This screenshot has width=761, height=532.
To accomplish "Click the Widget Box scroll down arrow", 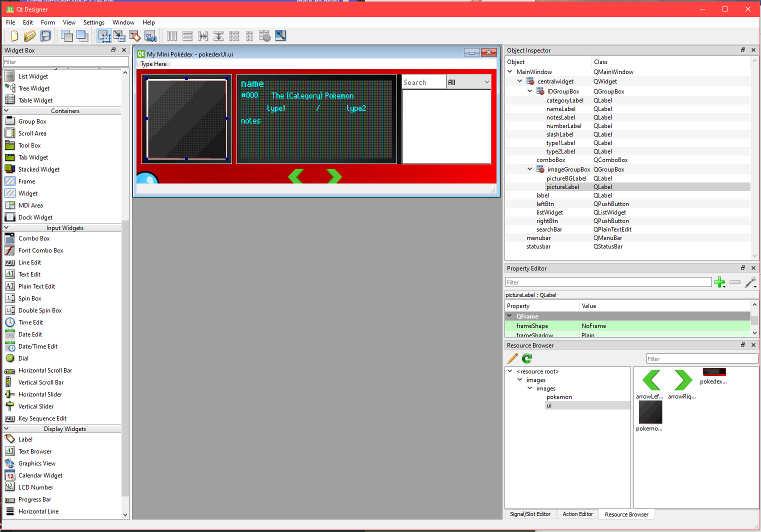I will coord(125,514).
